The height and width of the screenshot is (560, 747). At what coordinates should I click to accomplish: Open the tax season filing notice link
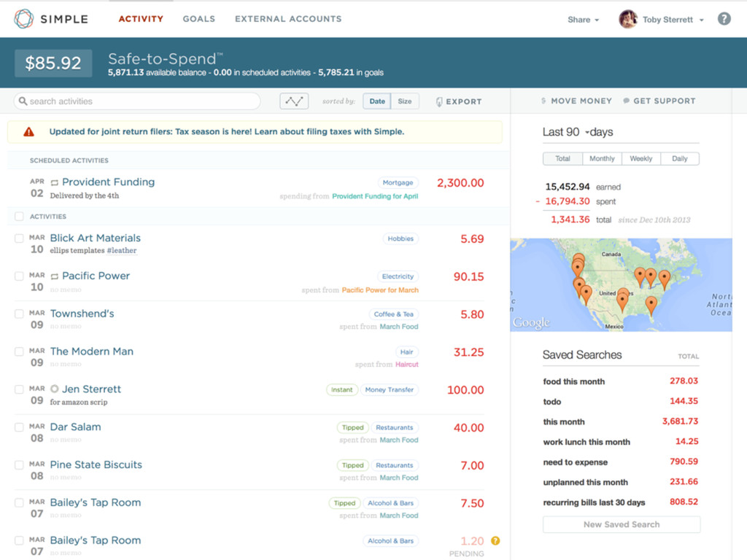227,132
